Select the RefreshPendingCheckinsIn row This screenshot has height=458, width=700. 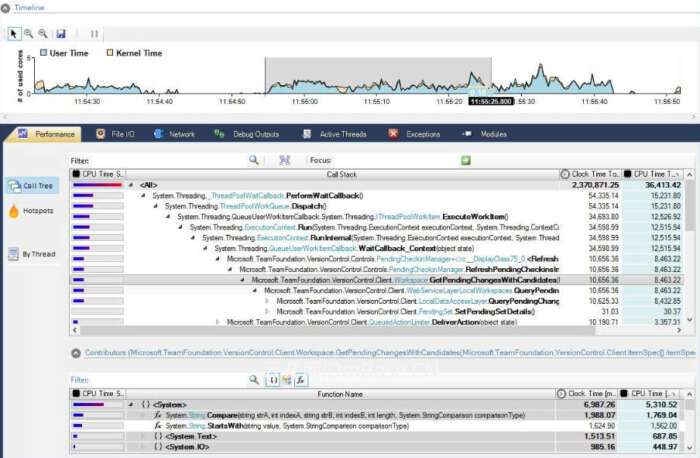pyautogui.click(x=377, y=270)
